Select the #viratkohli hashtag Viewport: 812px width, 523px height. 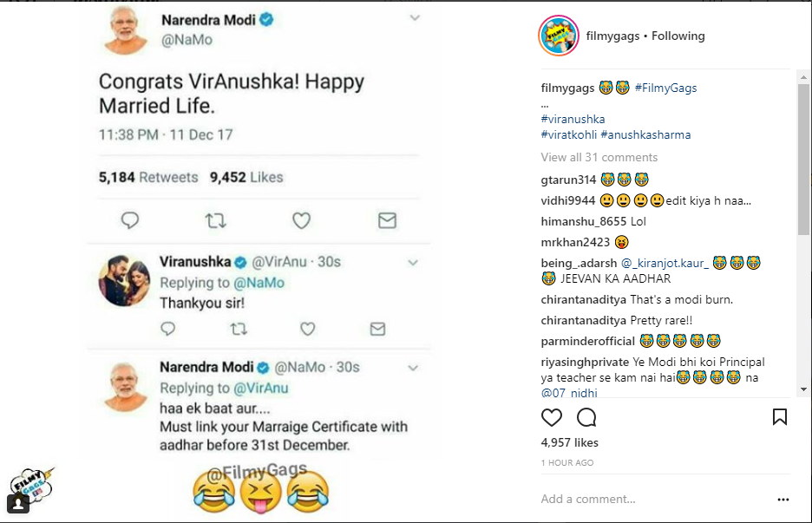(x=568, y=134)
